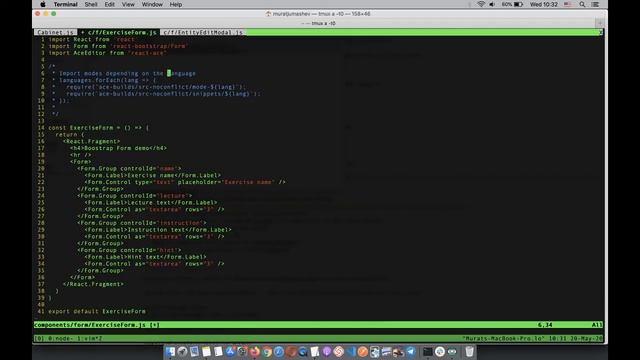Click the 'Lecture text' Form.Label line
Screen dimensions: 640x360
(151, 202)
